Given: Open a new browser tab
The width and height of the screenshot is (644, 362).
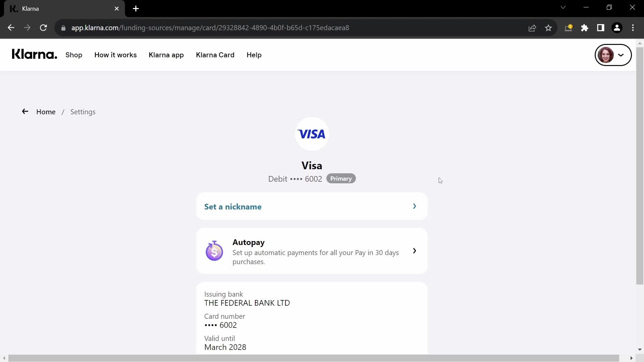Looking at the screenshot, I should [x=136, y=9].
